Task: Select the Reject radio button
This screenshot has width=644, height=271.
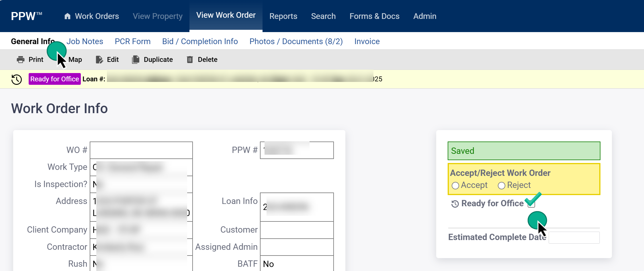Action: tap(501, 185)
